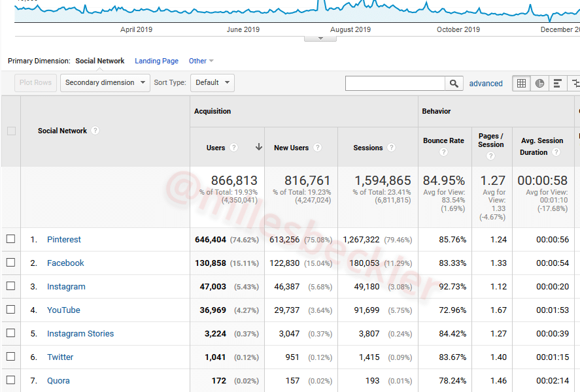Open the Sort Type Default dropdown
The image size is (580, 392).
(x=213, y=83)
